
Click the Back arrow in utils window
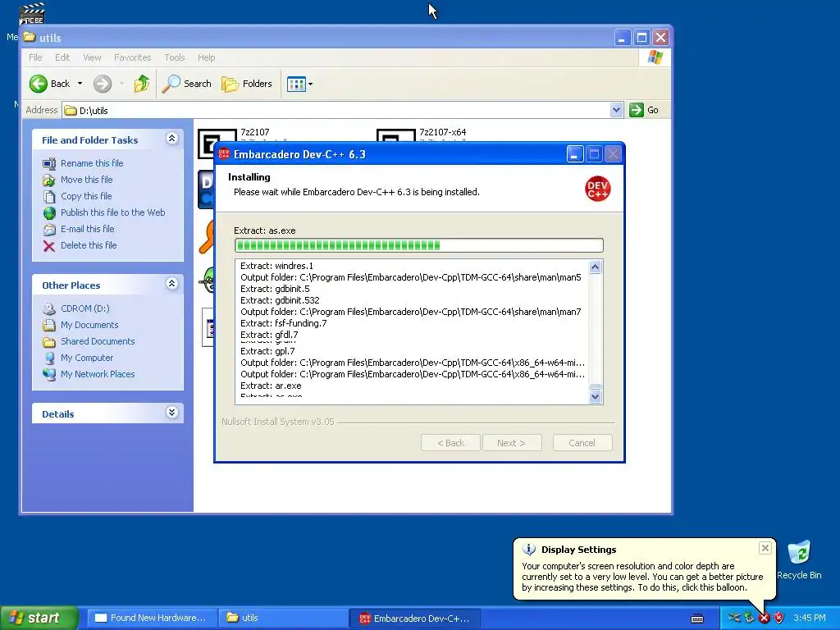[x=39, y=84]
